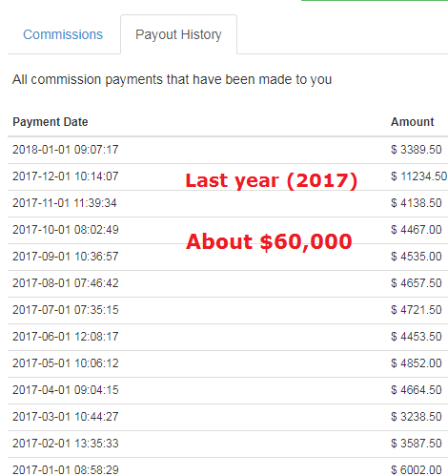This screenshot has width=448, height=476.
Task: Select the 2017-01-01 08:58:29 payment date
Action: pos(66,469)
